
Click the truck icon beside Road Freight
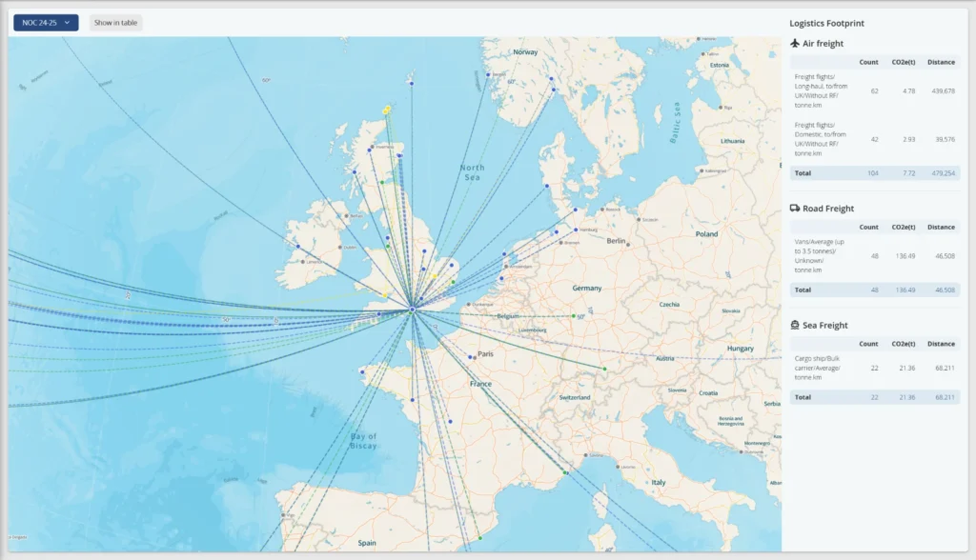795,209
